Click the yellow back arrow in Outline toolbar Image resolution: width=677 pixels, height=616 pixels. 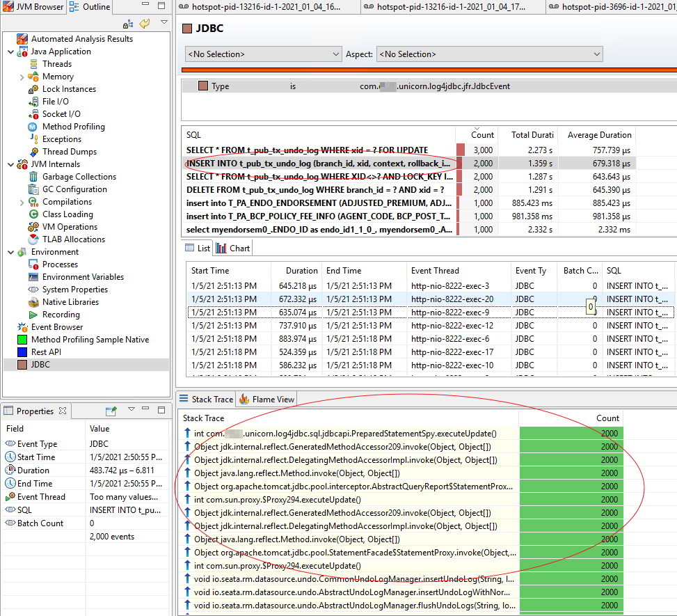[145, 24]
